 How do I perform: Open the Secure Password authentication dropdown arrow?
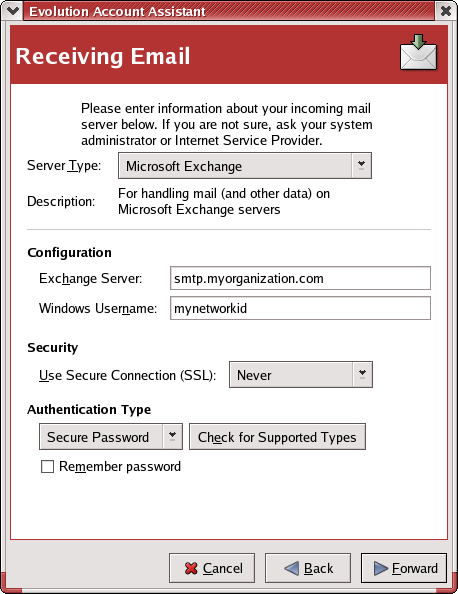tap(172, 436)
